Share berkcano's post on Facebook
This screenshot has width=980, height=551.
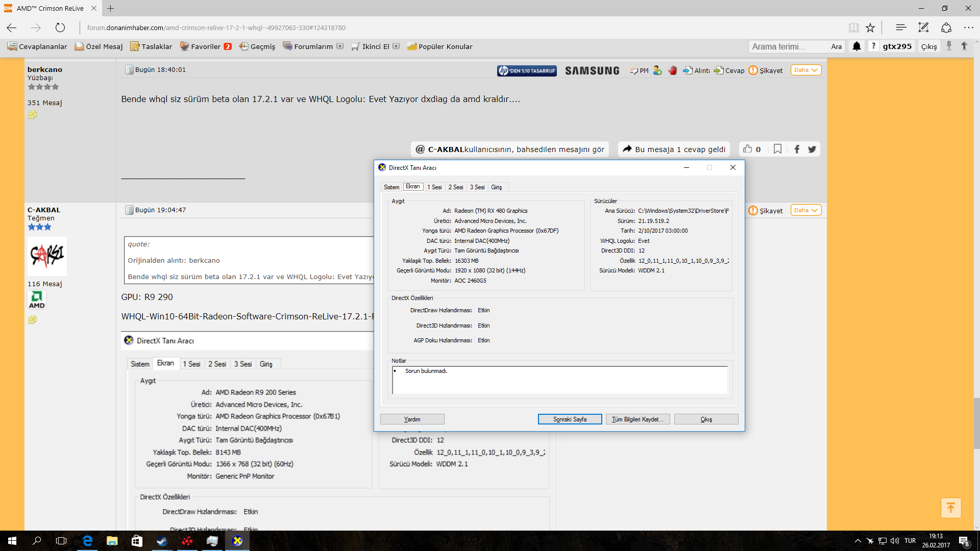(797, 149)
